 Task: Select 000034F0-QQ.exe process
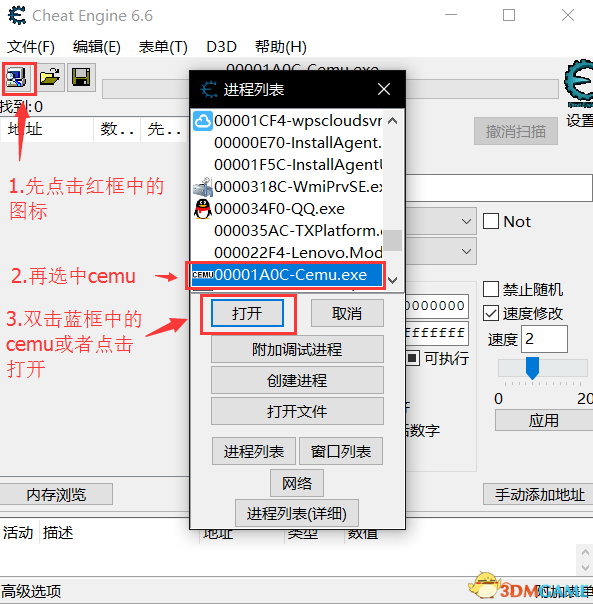click(x=287, y=209)
